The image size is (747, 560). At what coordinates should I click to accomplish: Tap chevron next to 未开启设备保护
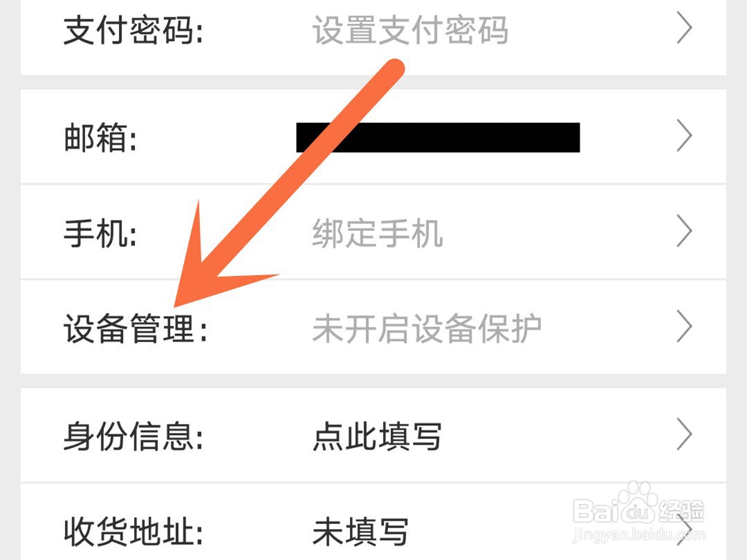click(684, 326)
